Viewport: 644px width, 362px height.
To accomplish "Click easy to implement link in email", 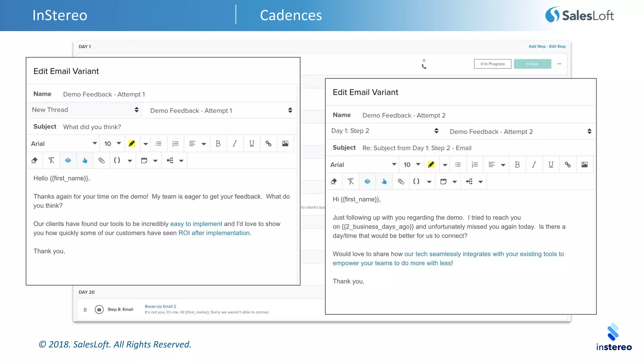I will (x=196, y=224).
